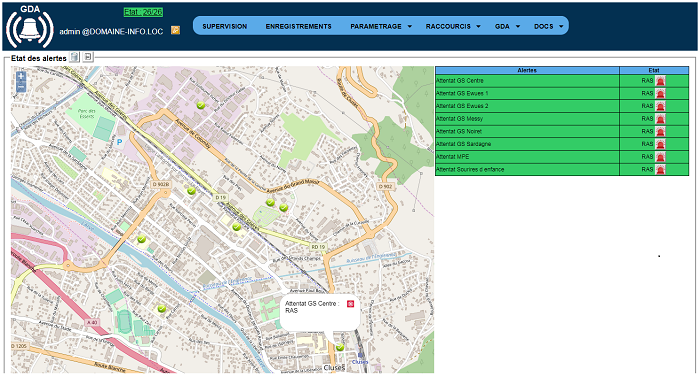Click the blue P parking symbol on map
The height and width of the screenshot is (377, 700).
(119, 142)
